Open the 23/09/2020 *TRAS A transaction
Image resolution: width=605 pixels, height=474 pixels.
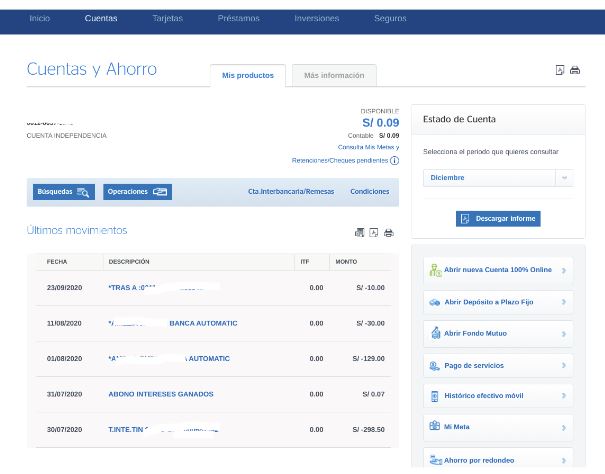[x=213, y=288]
